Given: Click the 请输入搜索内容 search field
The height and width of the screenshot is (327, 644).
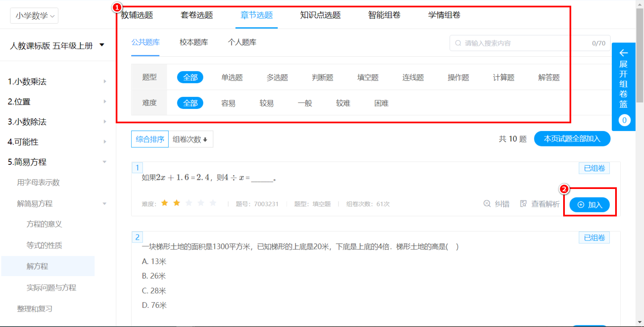Looking at the screenshot, I should [523, 43].
